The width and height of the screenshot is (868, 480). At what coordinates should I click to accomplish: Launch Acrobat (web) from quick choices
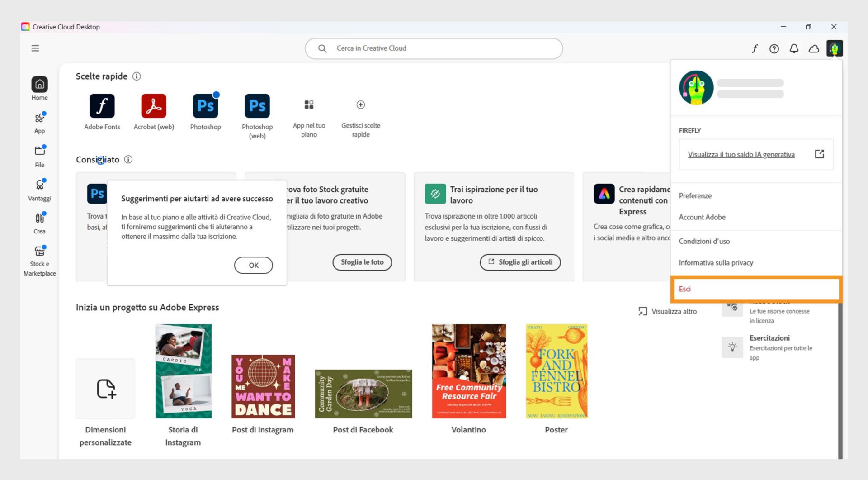coord(154,105)
